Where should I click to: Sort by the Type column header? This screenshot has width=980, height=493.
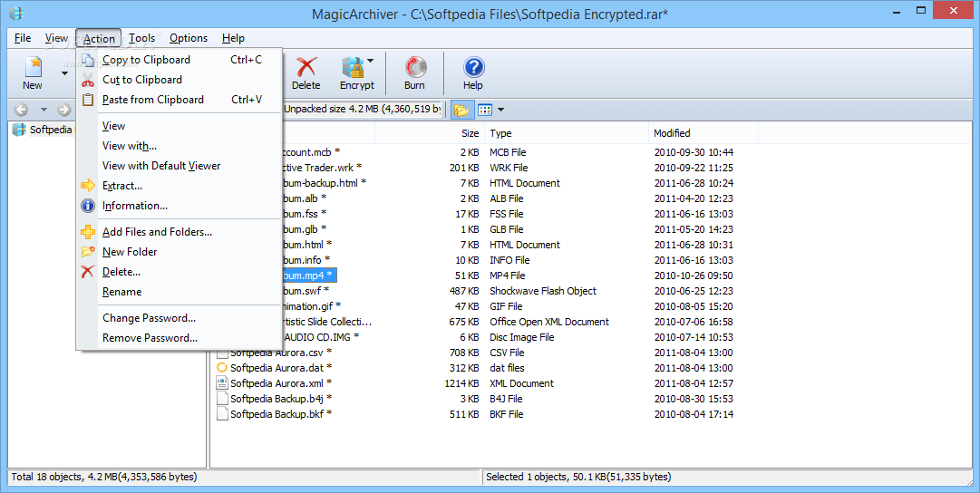click(x=567, y=133)
